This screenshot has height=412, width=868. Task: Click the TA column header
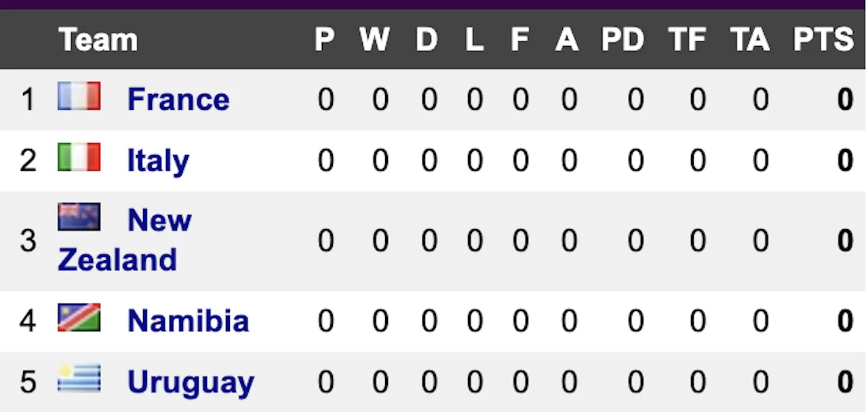[750, 40]
